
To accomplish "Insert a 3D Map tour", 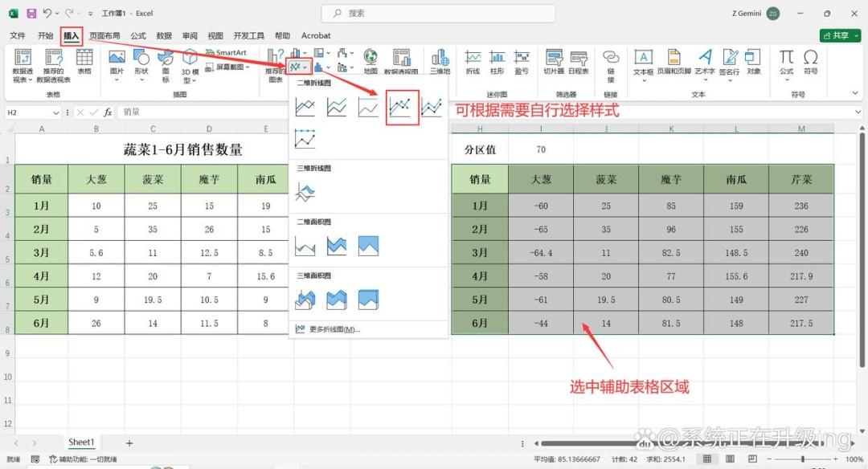I will (440, 62).
